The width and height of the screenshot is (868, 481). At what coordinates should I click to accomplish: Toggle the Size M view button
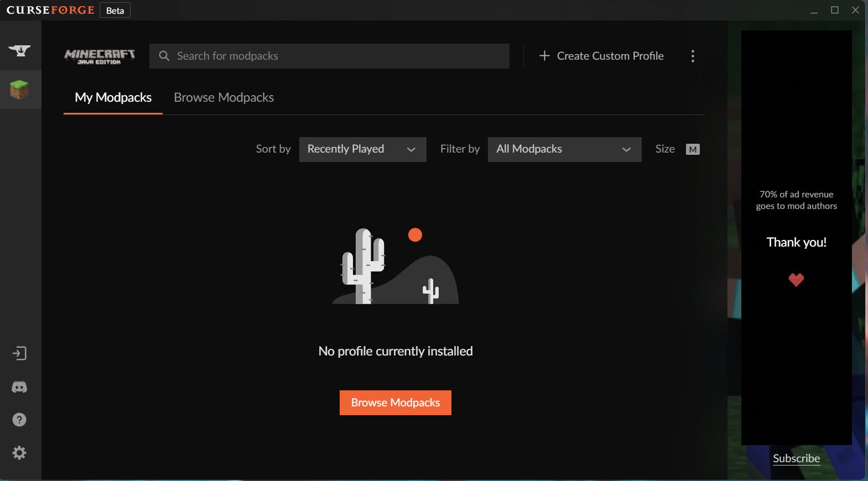tap(693, 149)
